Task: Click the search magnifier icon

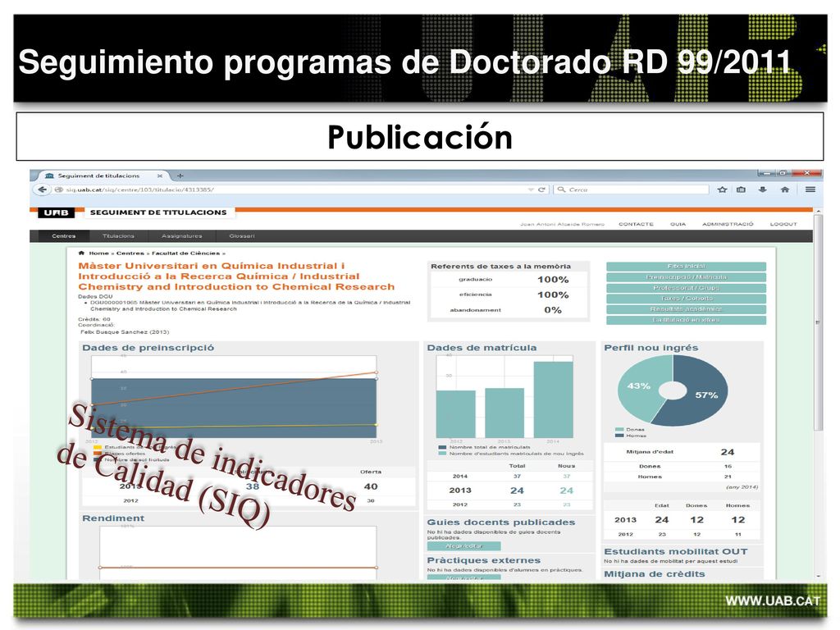Action: click(561, 189)
